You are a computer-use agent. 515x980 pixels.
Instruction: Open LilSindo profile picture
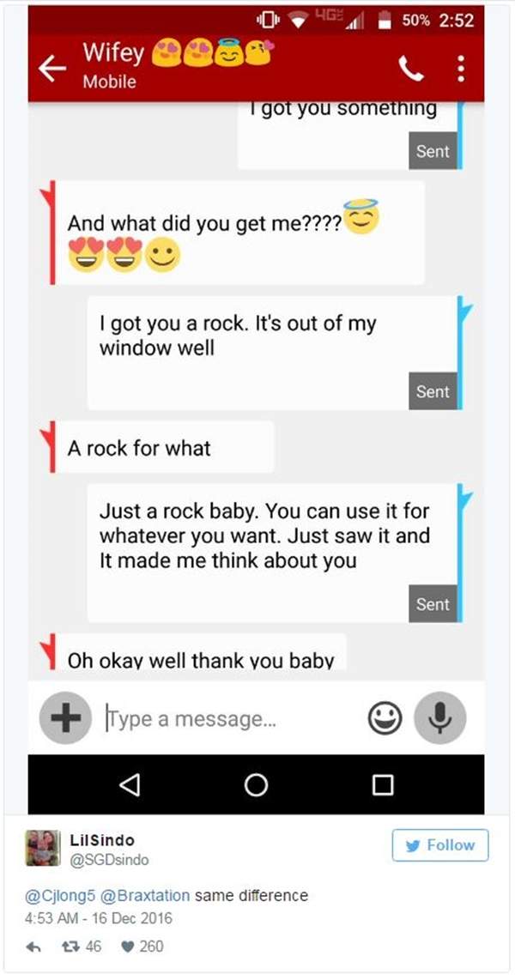pyautogui.click(x=43, y=848)
